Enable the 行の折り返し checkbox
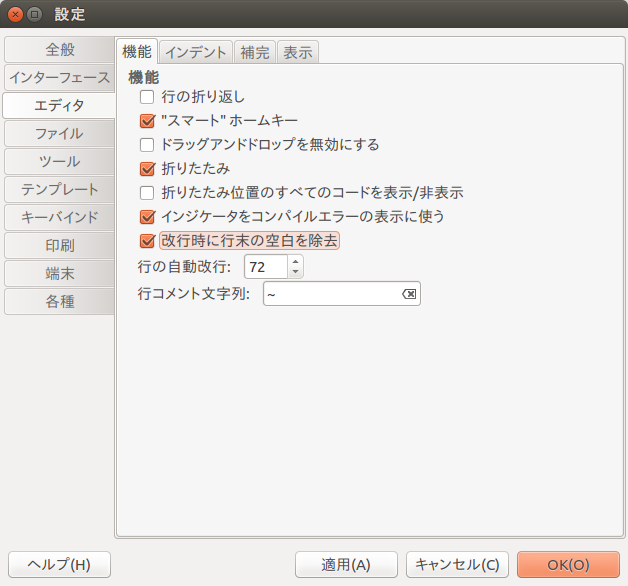The image size is (628, 586). pos(147,97)
